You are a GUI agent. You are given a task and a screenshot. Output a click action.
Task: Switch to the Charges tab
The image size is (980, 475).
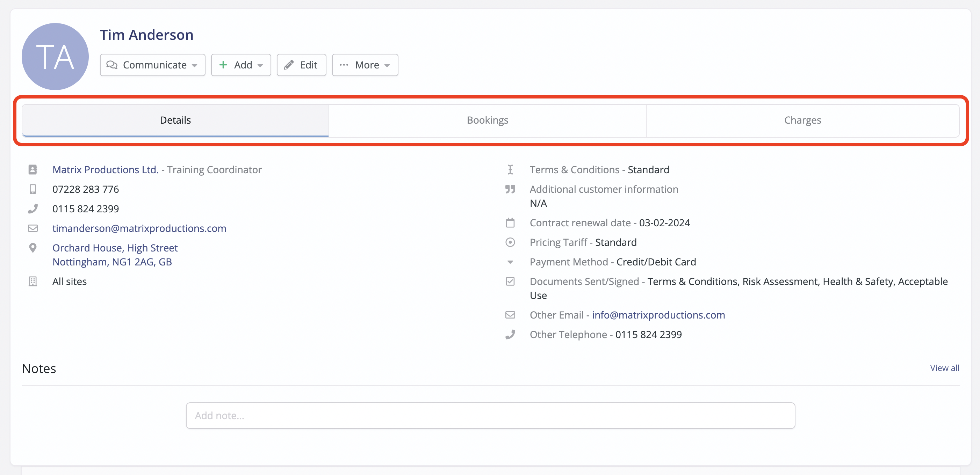[x=802, y=120]
